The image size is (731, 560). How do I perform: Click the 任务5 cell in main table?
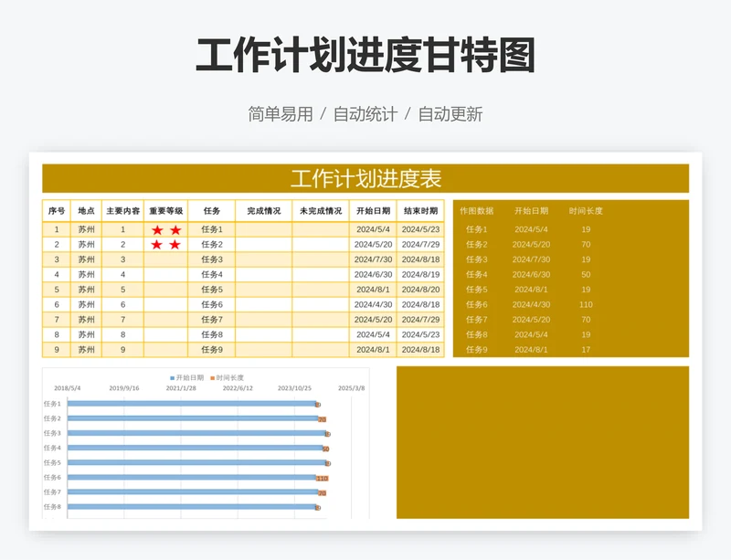pyautogui.click(x=212, y=290)
